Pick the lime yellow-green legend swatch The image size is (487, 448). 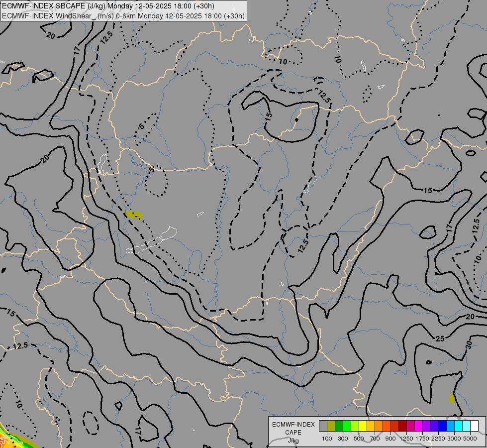(x=355, y=426)
